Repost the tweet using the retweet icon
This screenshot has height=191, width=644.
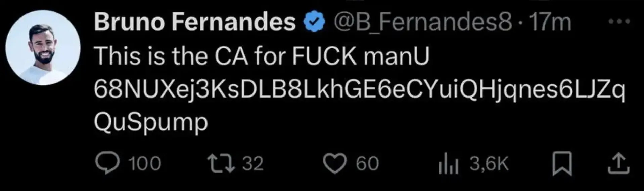[221, 163]
